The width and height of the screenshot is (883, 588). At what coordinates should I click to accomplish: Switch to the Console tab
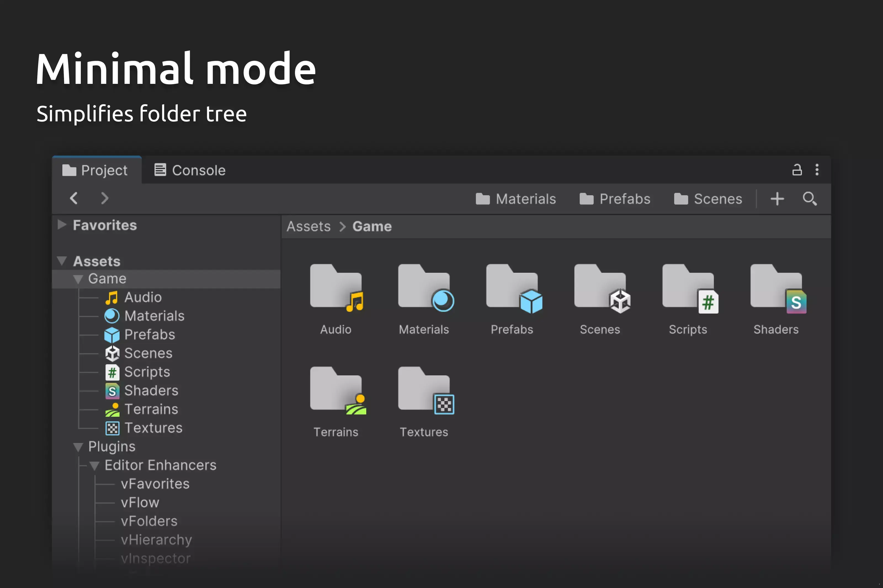(190, 170)
